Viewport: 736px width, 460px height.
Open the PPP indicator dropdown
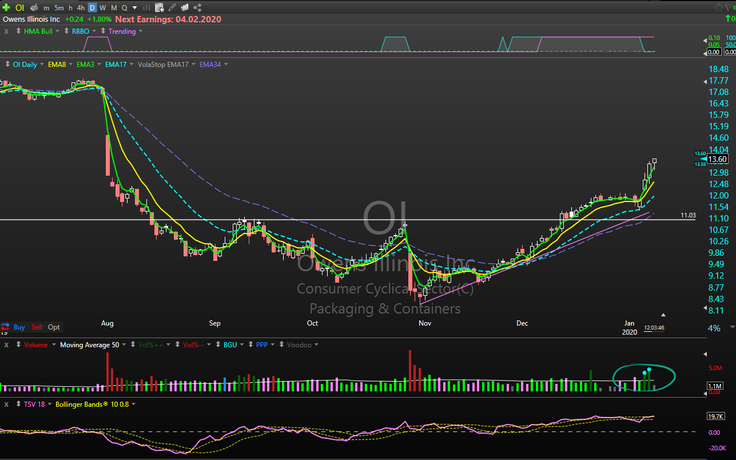(x=273, y=345)
